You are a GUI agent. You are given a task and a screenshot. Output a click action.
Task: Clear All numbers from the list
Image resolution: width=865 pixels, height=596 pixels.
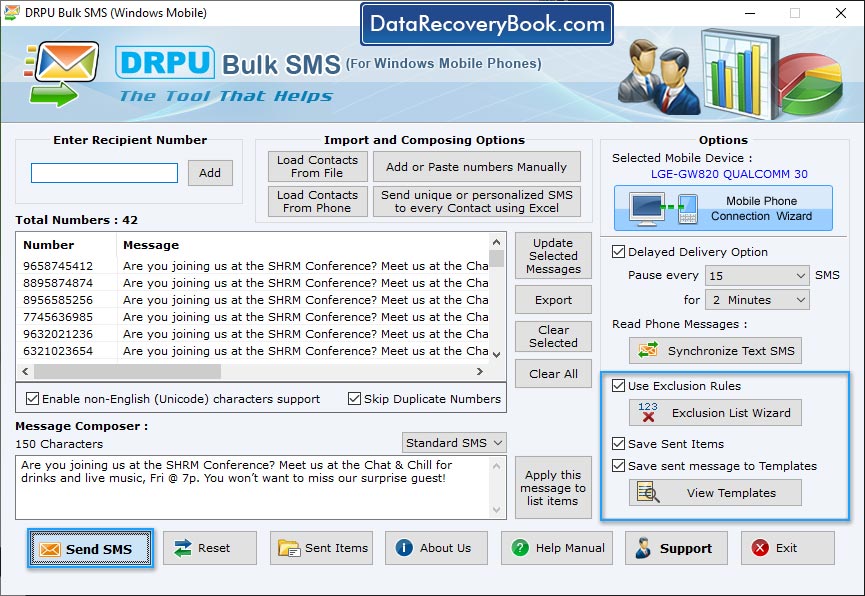(553, 374)
